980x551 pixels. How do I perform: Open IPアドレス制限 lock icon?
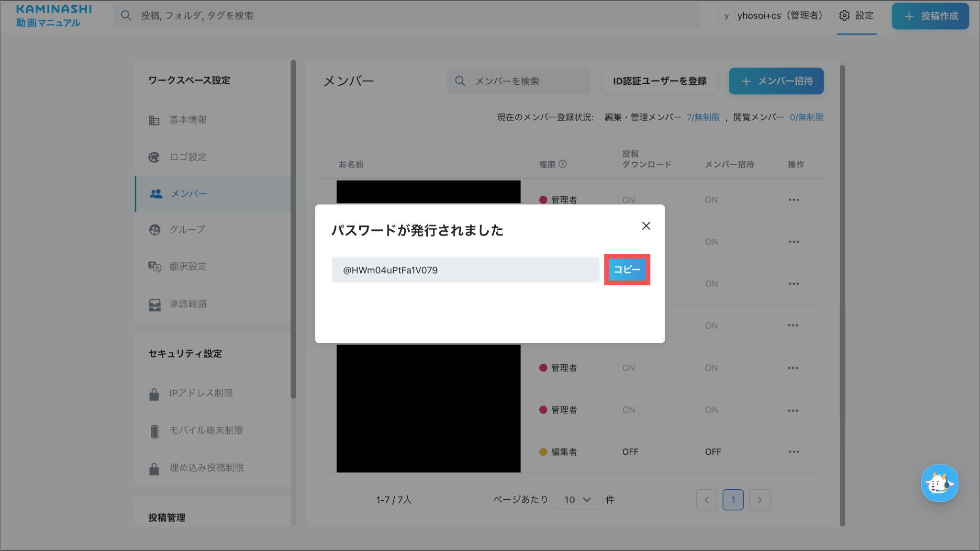click(x=154, y=394)
